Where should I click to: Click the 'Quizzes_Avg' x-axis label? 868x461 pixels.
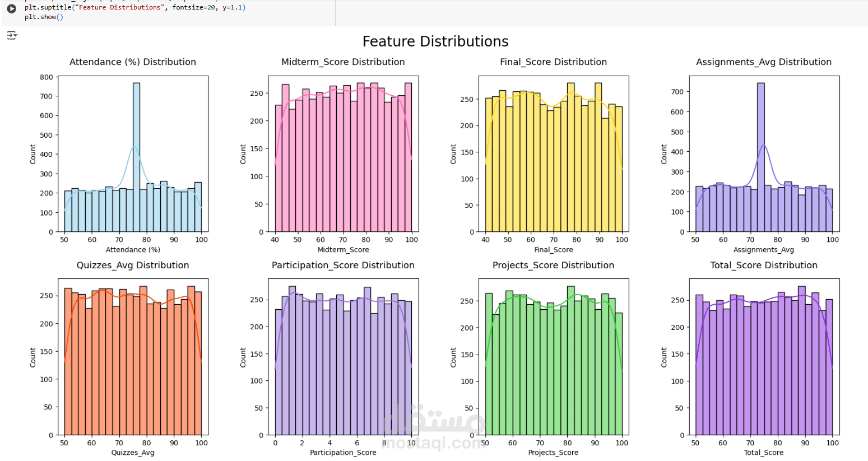click(133, 453)
